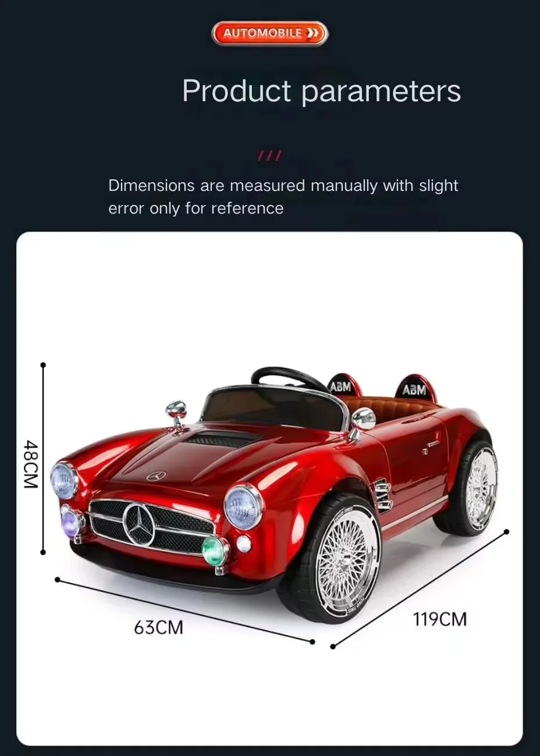540x756 pixels.
Task: Click the red AUTOMOBILE badge button
Action: pos(270,34)
